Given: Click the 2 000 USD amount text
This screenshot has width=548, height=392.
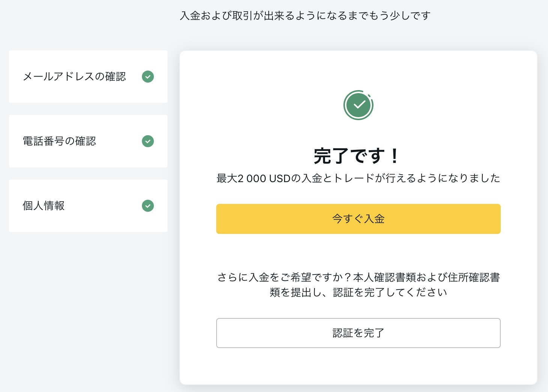Looking at the screenshot, I should click(264, 178).
